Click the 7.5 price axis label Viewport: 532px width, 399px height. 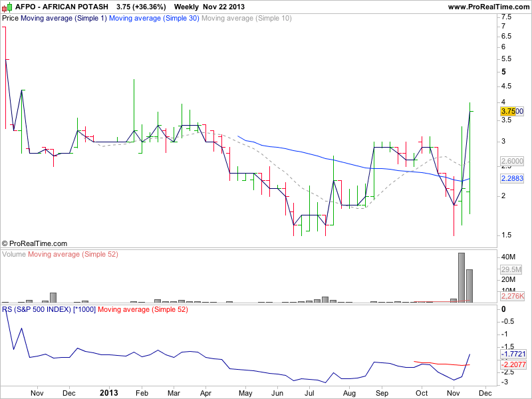[506, 17]
